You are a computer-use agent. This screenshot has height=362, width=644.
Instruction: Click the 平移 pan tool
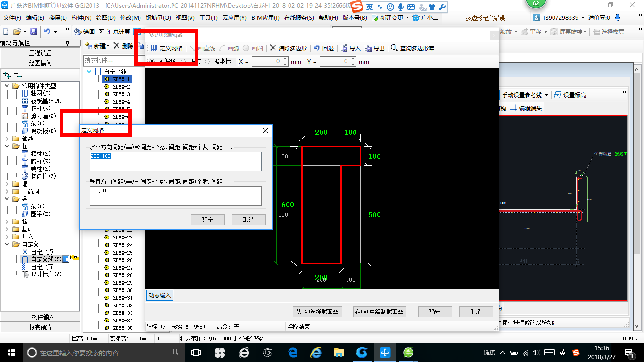pyautogui.click(x=532, y=32)
